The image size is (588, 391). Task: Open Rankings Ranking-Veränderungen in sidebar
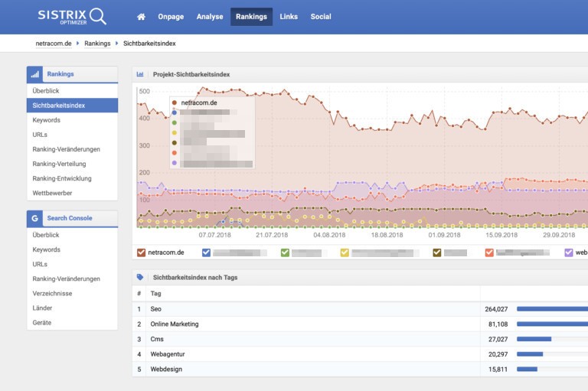(72, 149)
